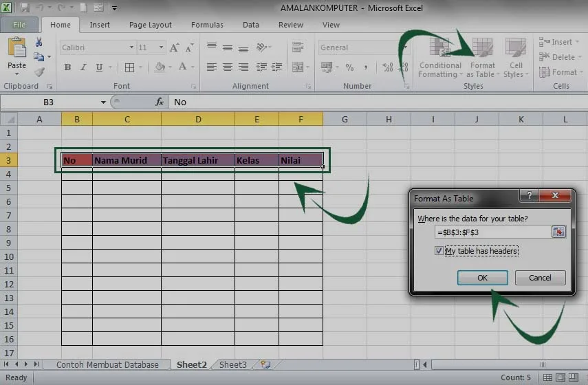Toggle Italic formatting
This screenshot has width=588, height=385.
[83, 67]
